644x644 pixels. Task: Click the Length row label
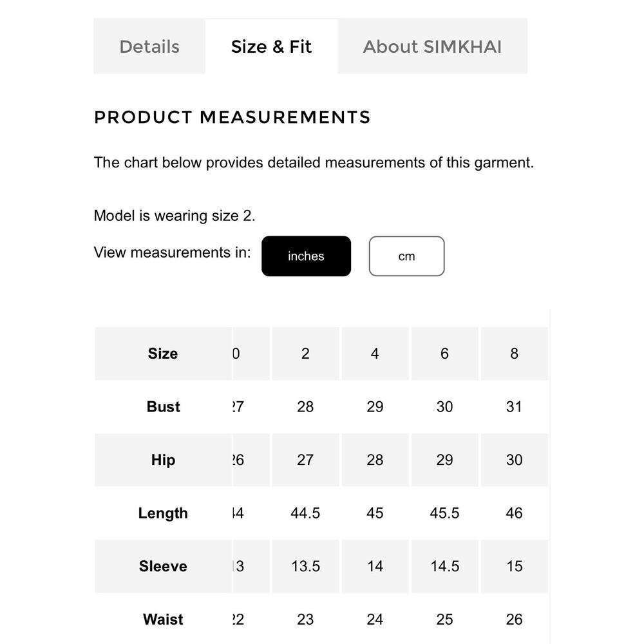click(x=163, y=513)
